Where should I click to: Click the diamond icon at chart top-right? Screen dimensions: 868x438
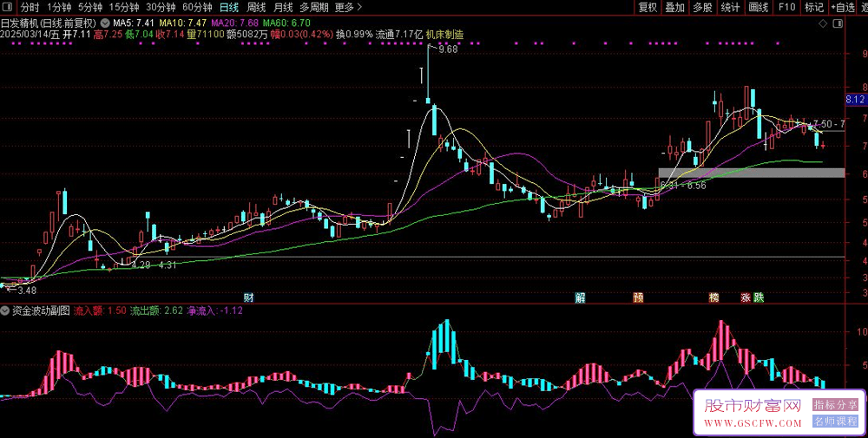823,23
